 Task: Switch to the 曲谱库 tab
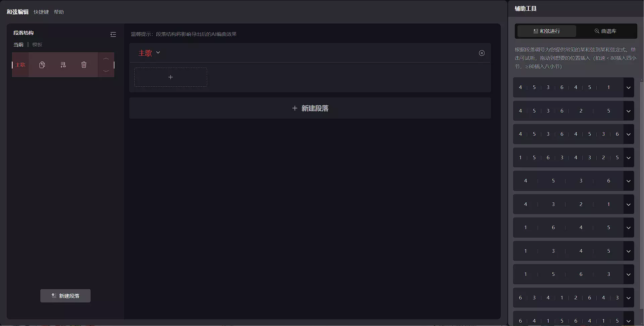(606, 31)
